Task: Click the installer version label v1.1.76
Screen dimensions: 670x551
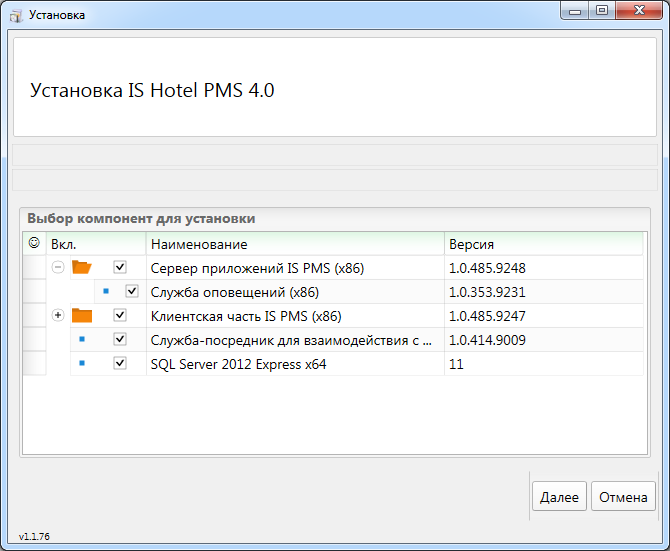Action: (34, 536)
